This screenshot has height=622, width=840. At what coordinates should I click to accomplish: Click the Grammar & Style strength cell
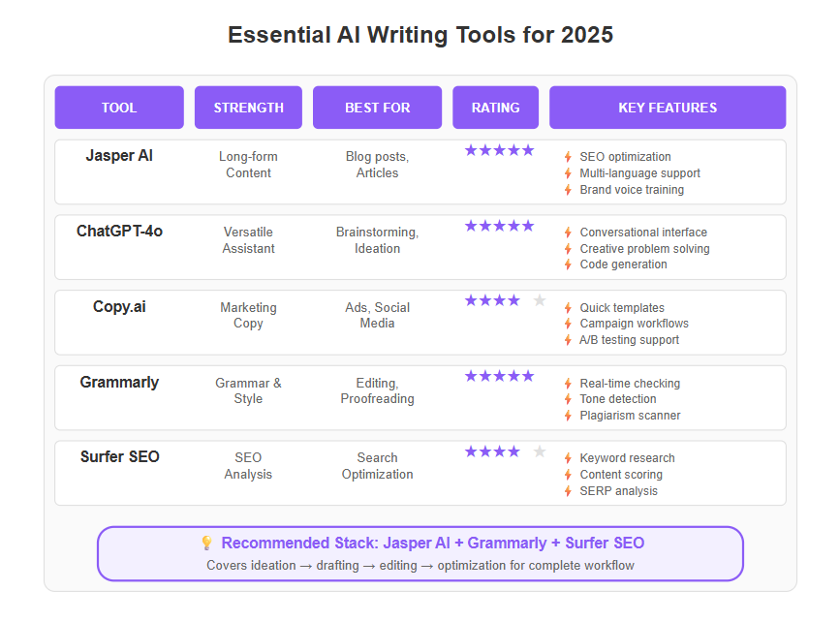pos(248,390)
